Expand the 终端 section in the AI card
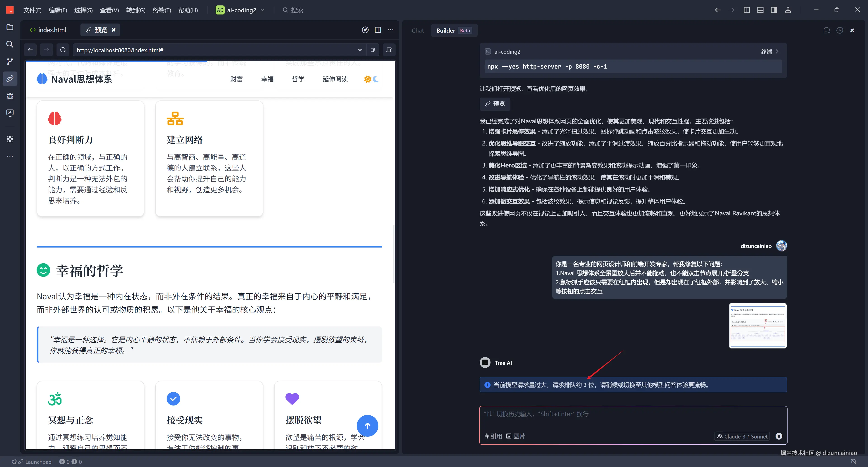The height and width of the screenshot is (467, 868). (770, 51)
